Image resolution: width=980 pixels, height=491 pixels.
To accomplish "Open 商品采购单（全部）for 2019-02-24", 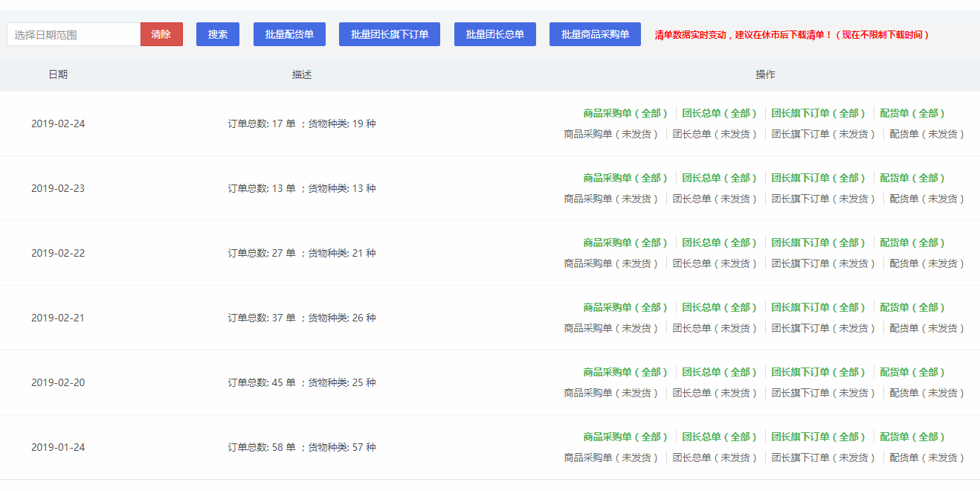I will tap(625, 114).
